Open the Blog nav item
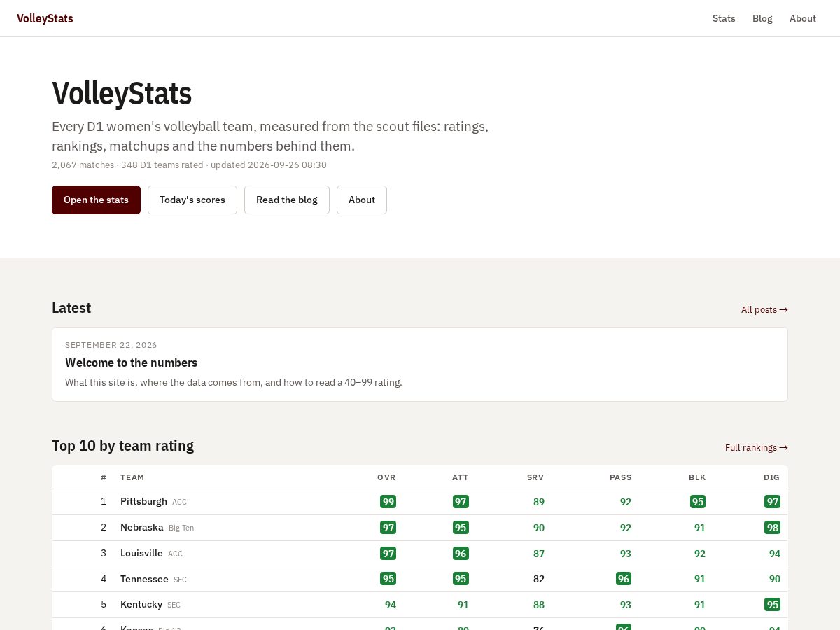The height and width of the screenshot is (630, 840). click(762, 18)
